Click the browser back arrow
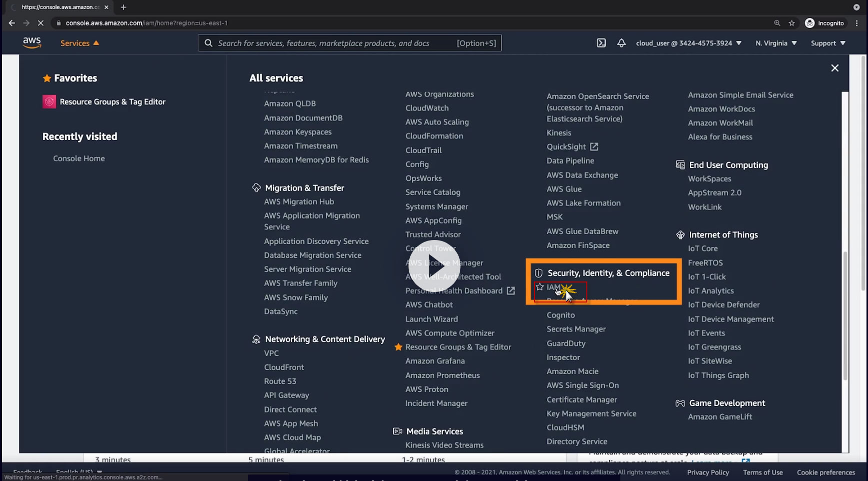868x481 pixels. pyautogui.click(x=12, y=23)
